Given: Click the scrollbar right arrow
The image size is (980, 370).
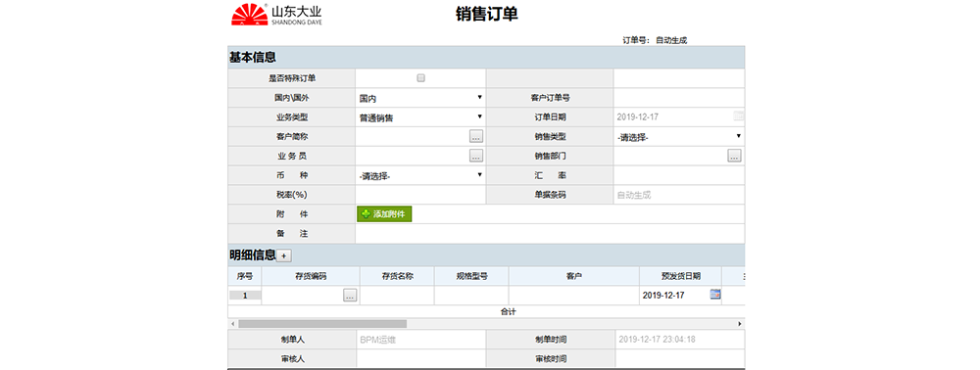Looking at the screenshot, I should pyautogui.click(x=740, y=324).
